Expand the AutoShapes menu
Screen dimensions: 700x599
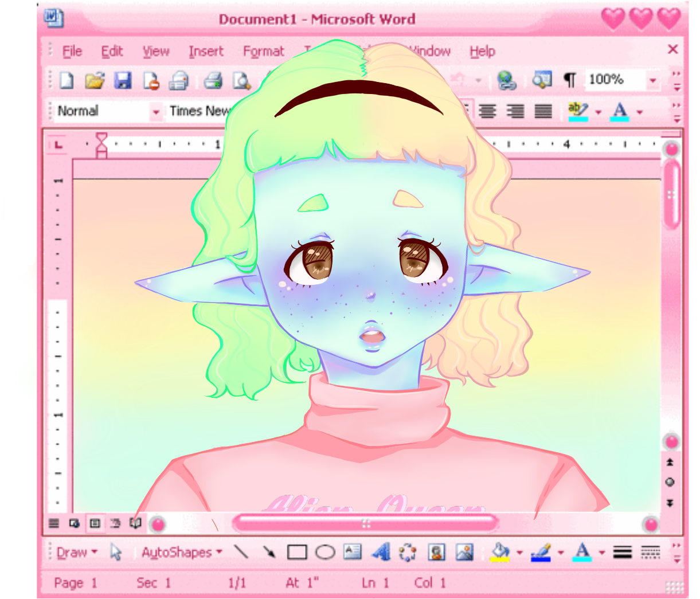(179, 552)
